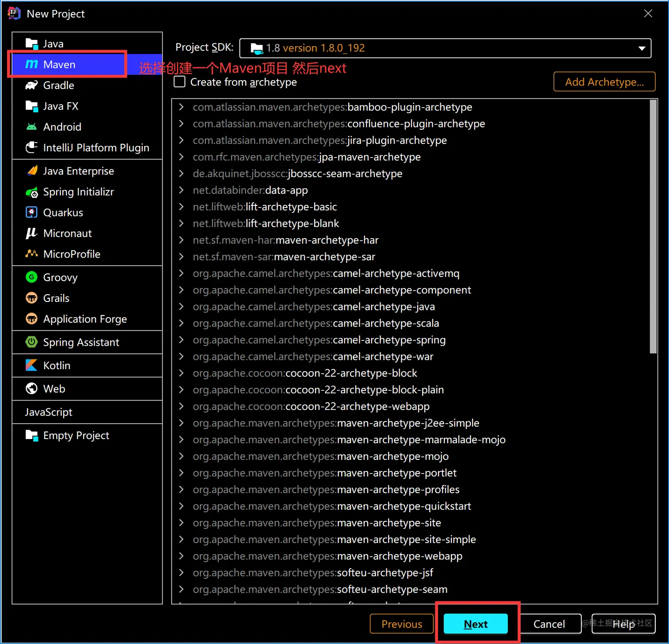
Task: Expand lift-archetype-basic entry
Action: point(181,207)
